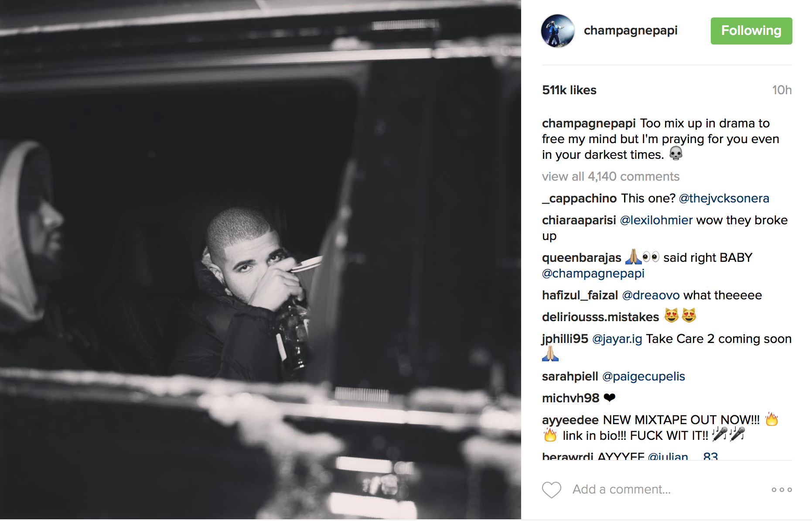Open the @lexilohmier mention link
The height and width of the screenshot is (521, 812).
656,220
